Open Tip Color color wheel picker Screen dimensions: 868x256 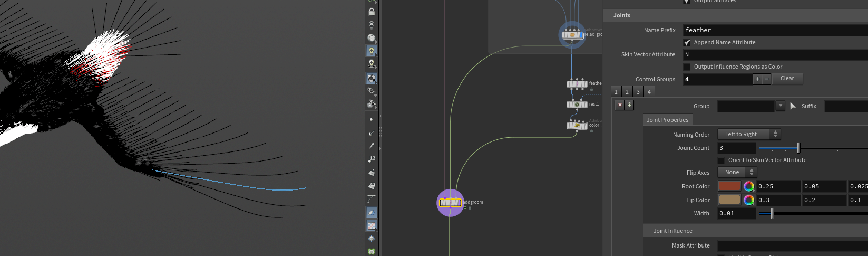749,200
